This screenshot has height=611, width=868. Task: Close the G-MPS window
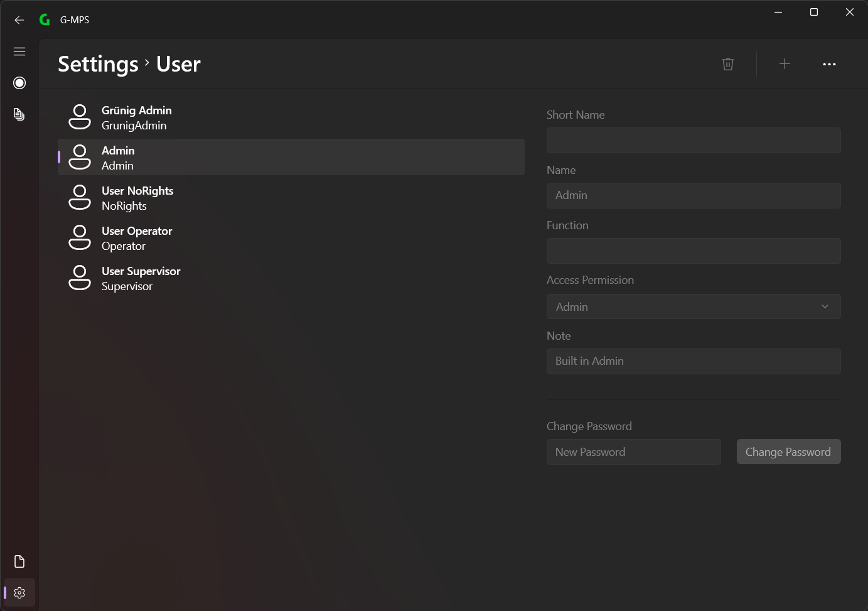click(850, 12)
